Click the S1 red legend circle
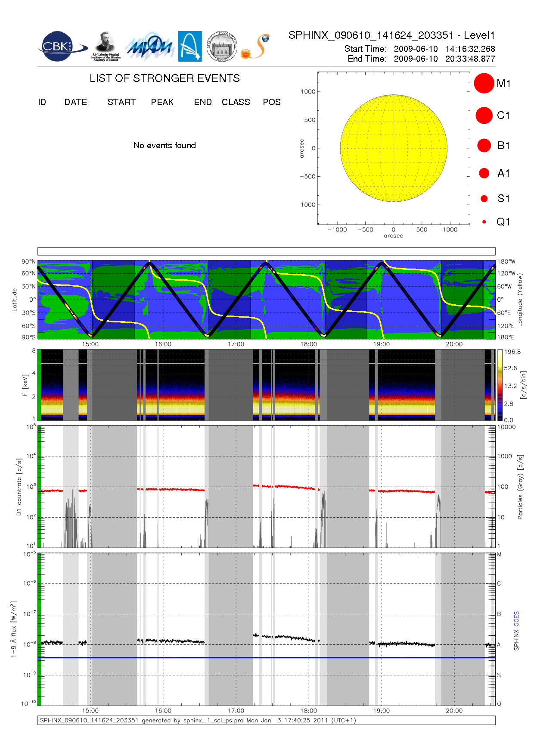This screenshot has width=534, height=756. point(484,198)
